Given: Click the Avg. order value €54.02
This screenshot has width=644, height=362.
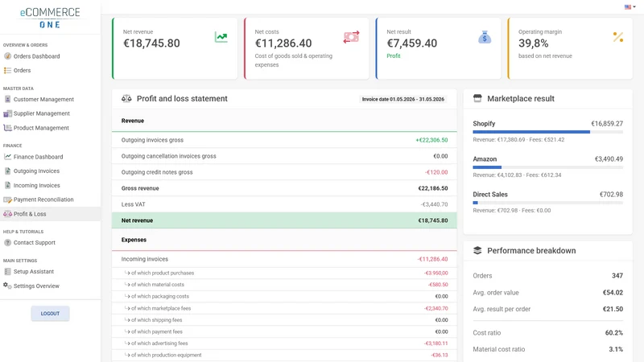Looking at the screenshot, I should tap(613, 293).
